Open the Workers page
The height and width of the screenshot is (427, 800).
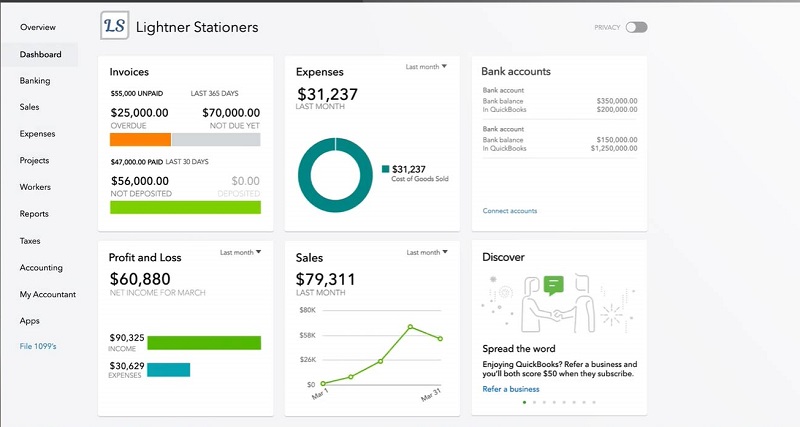35,187
